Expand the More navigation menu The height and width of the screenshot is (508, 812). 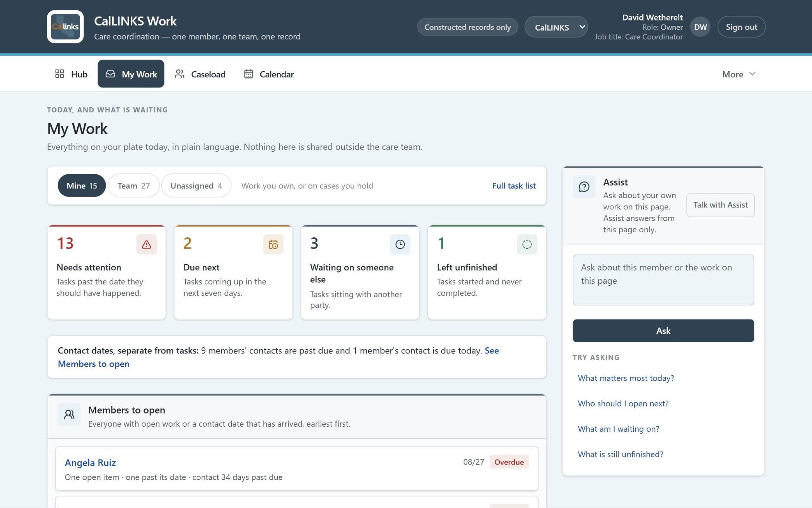(x=738, y=74)
